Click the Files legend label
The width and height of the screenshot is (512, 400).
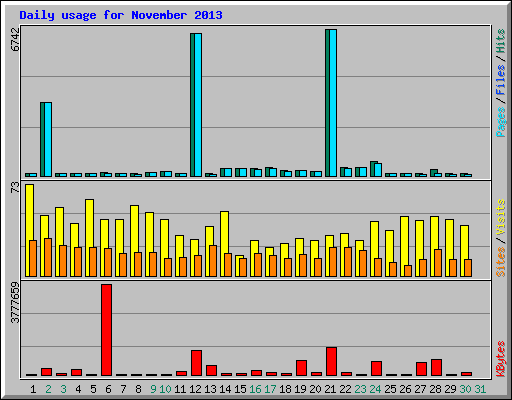coord(500,80)
